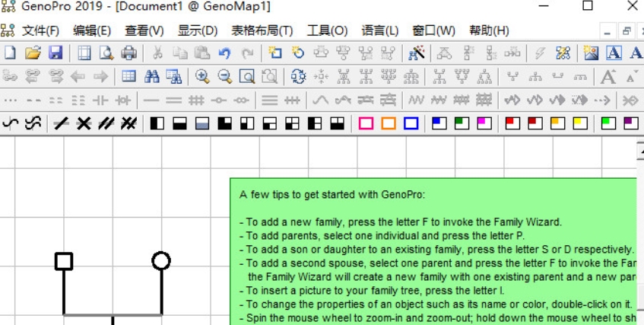Image resolution: width=644 pixels, height=325 pixels.
Task: Pick the green corner fill swatch
Action: [x=462, y=123]
